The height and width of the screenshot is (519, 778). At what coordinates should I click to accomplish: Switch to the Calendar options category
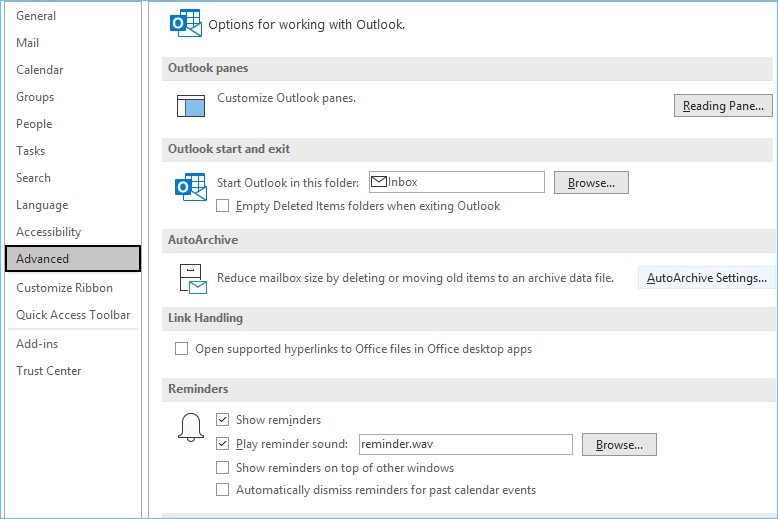pos(40,70)
